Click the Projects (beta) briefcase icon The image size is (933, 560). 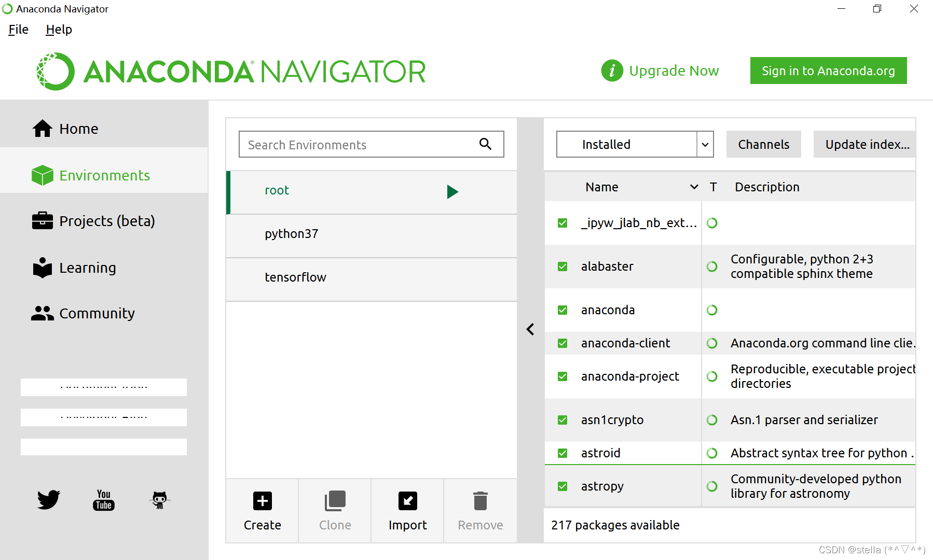coord(42,220)
